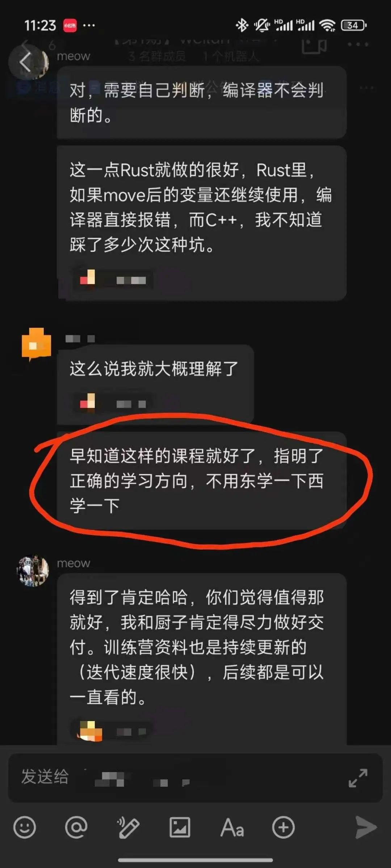Toggle Aa text formatting

point(232,827)
